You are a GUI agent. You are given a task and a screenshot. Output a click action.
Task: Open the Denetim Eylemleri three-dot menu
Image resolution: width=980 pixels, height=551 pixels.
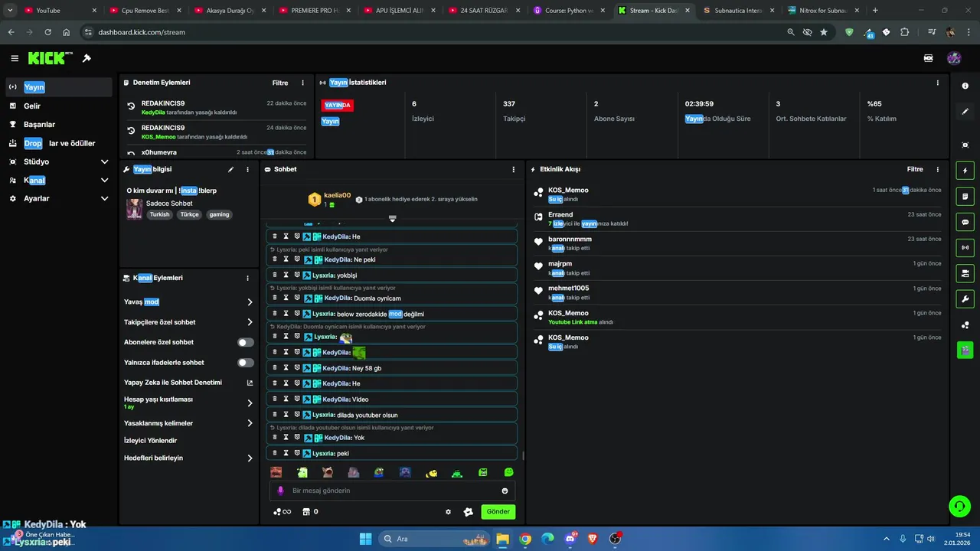point(302,83)
